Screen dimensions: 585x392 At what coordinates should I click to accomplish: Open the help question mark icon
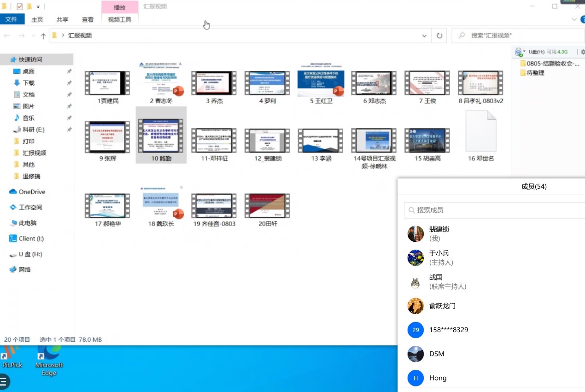pos(582,19)
